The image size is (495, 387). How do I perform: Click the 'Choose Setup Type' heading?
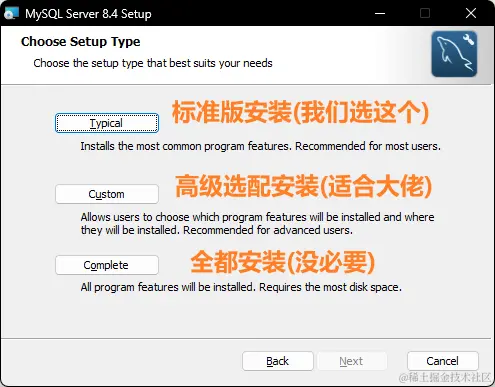pos(80,42)
